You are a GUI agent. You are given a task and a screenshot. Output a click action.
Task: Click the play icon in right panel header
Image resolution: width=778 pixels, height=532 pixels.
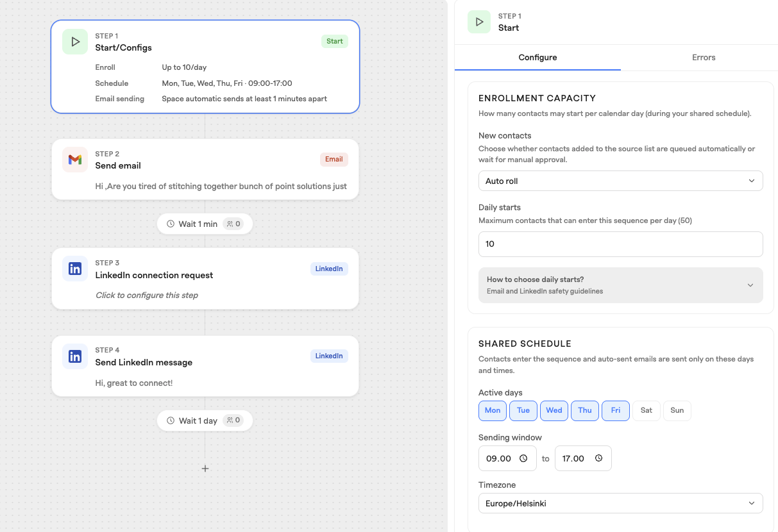pyautogui.click(x=479, y=22)
